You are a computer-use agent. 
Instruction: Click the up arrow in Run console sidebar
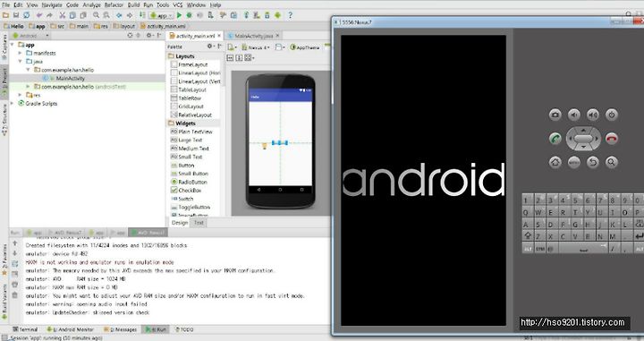click(15, 243)
